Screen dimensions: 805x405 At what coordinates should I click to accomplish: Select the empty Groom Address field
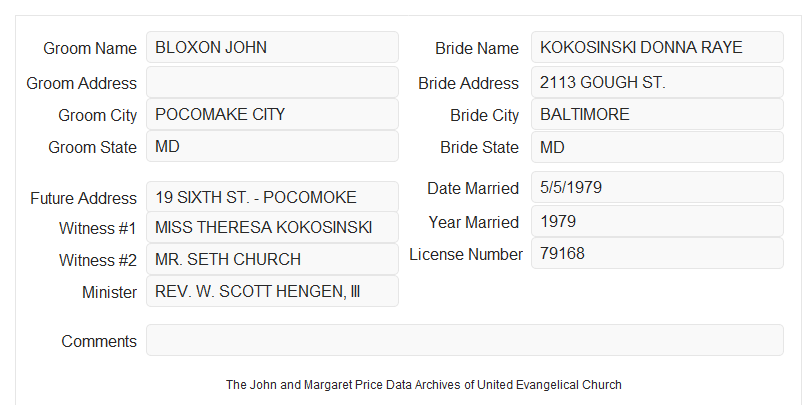272,82
